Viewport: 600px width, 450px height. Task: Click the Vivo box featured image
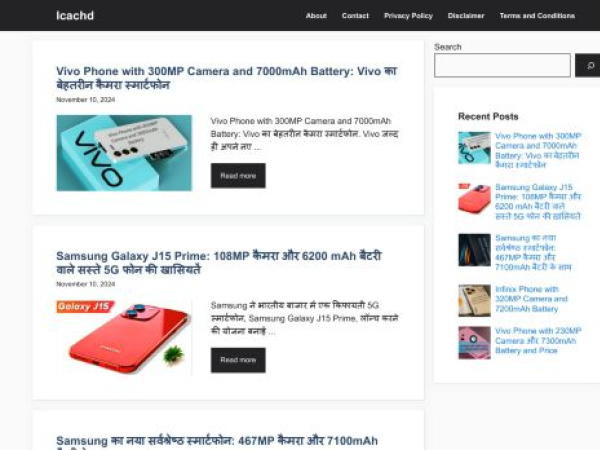[x=124, y=153]
